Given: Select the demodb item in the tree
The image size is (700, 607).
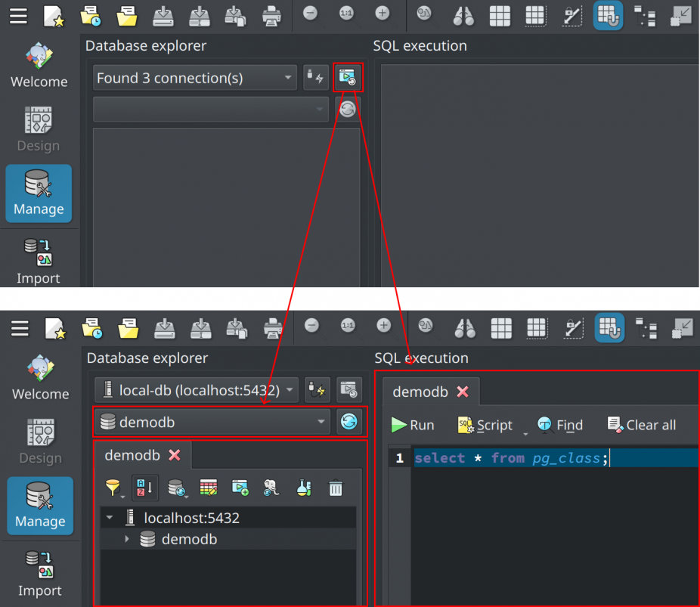Looking at the screenshot, I should [189, 539].
